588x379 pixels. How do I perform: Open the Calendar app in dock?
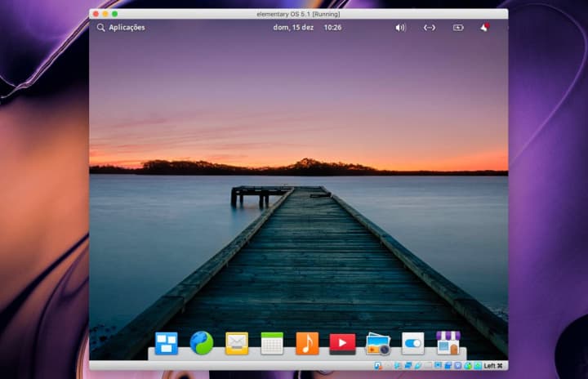point(272,343)
